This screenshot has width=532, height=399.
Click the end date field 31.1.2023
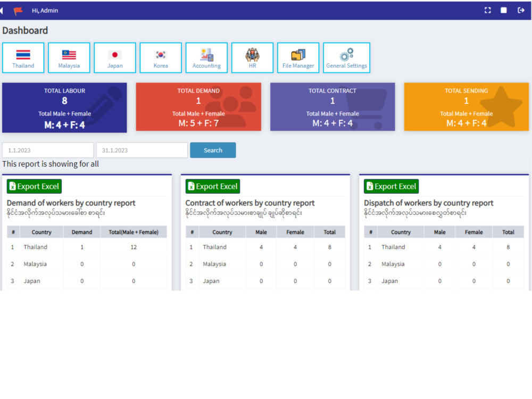click(142, 151)
